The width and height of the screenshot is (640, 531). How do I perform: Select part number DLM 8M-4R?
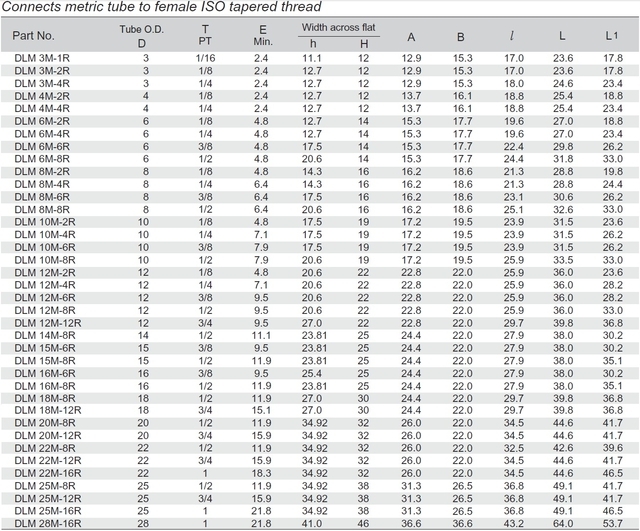tap(42, 184)
